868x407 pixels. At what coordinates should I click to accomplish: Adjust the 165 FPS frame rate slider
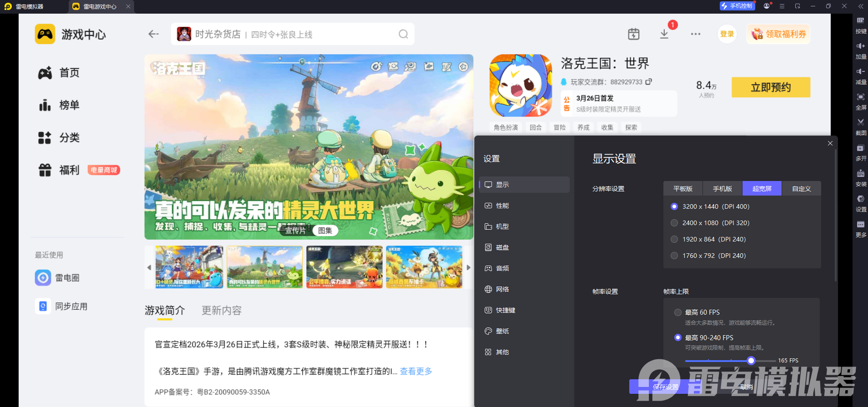tap(751, 361)
